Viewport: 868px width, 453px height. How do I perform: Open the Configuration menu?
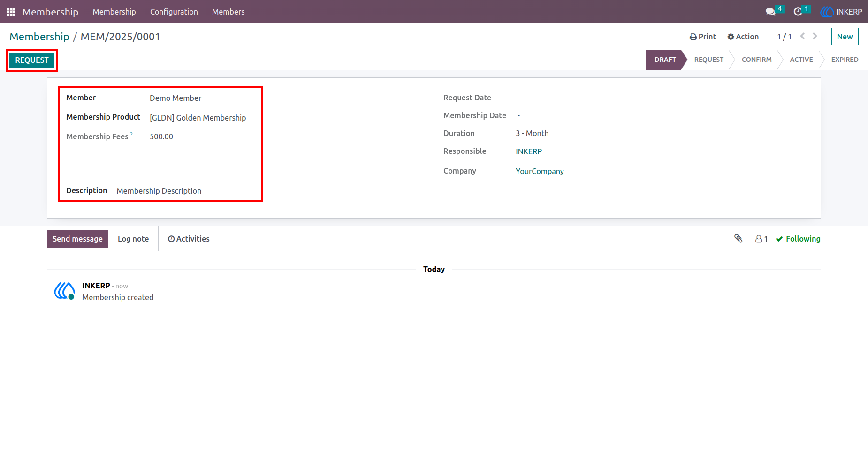(174, 12)
